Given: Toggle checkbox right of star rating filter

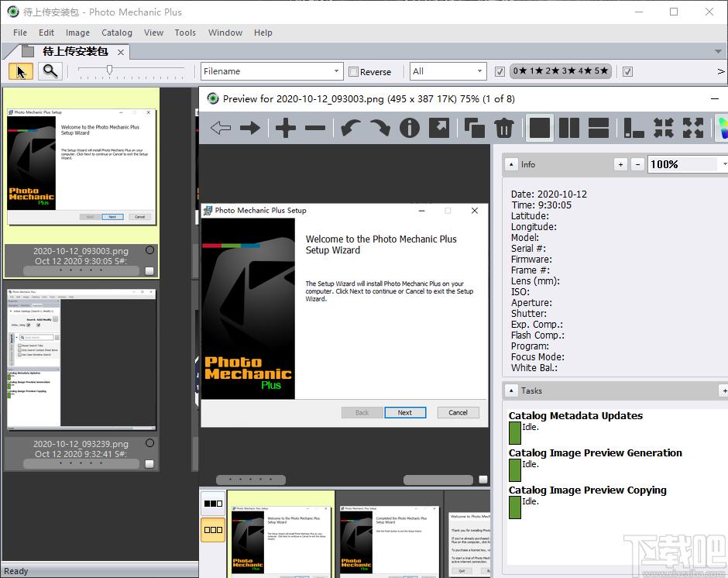Looking at the screenshot, I should click(628, 71).
